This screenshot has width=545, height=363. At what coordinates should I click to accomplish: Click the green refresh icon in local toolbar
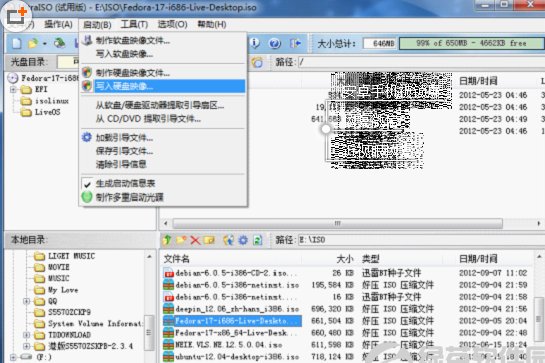[258, 240]
